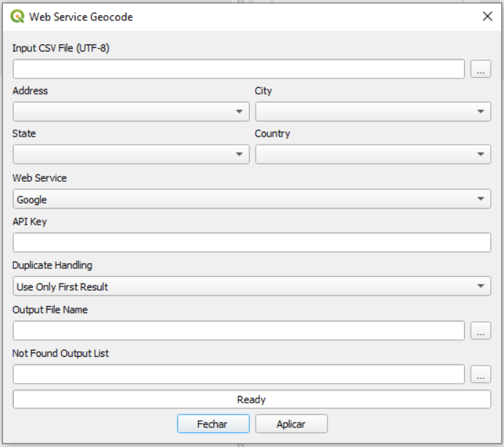This screenshot has height=447, width=504.
Task: Browse for the Input CSV file
Action: click(x=481, y=69)
